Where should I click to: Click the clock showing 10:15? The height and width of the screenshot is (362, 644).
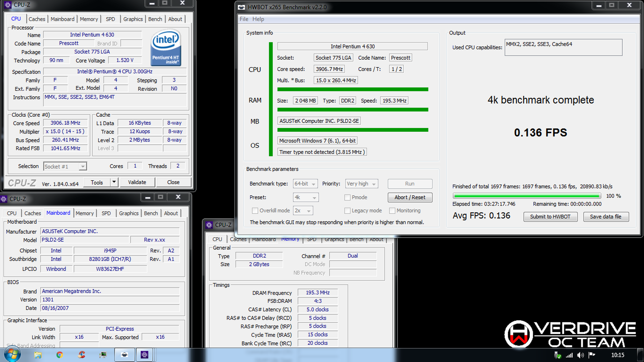(x=618, y=355)
